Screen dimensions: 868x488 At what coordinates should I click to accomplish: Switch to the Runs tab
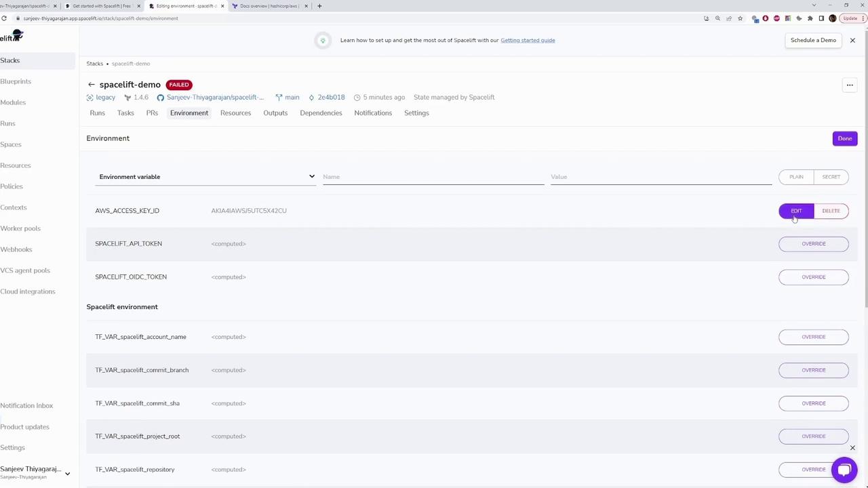pyautogui.click(x=97, y=113)
